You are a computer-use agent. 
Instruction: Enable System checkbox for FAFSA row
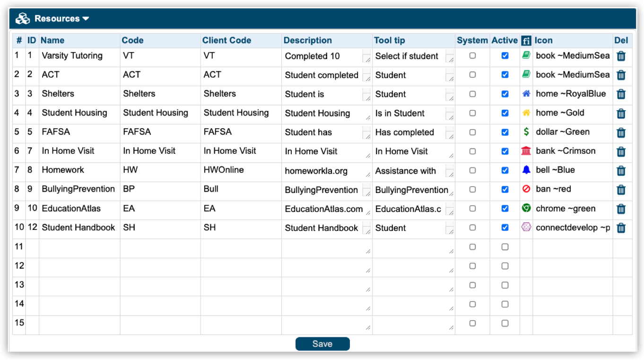pos(472,132)
